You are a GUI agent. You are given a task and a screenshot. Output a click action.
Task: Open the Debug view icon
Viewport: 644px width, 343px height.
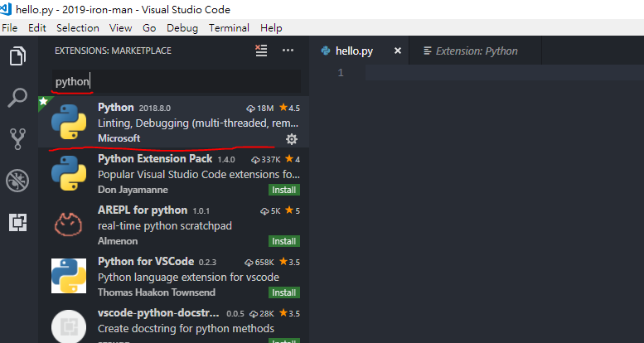click(17, 180)
